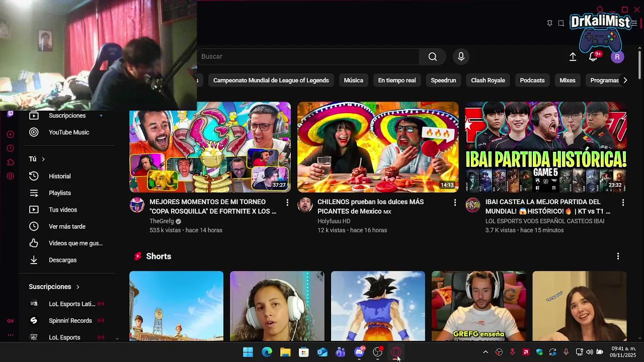Select the Campeonato Mundial de League of Legends chip
Screen dimensions: 644x362
[271, 80]
